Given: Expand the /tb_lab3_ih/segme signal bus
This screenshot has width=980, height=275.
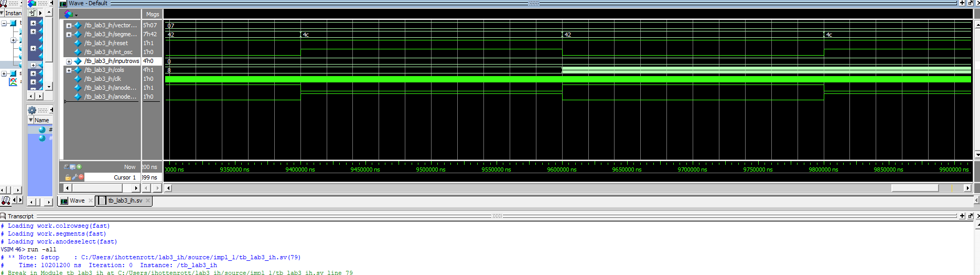Looking at the screenshot, I should pyautogui.click(x=69, y=35).
